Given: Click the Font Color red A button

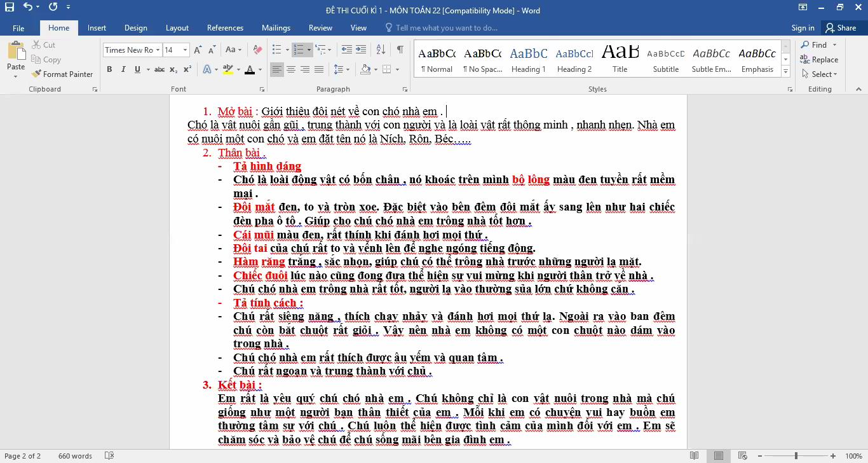Looking at the screenshot, I should coord(250,69).
